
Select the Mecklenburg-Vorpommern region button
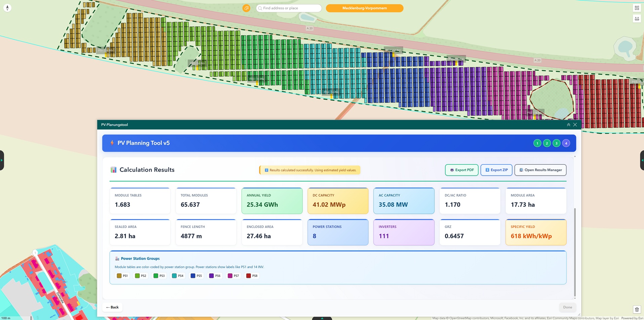(x=364, y=8)
